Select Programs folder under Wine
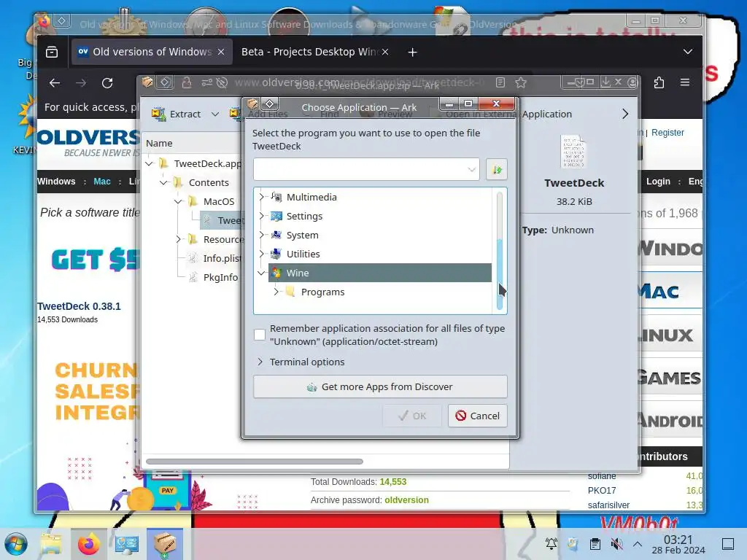This screenshot has height=560, width=747. coord(322,292)
